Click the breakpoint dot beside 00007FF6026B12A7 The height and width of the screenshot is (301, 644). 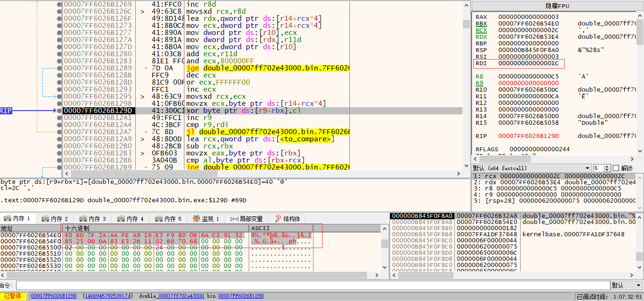(59, 132)
